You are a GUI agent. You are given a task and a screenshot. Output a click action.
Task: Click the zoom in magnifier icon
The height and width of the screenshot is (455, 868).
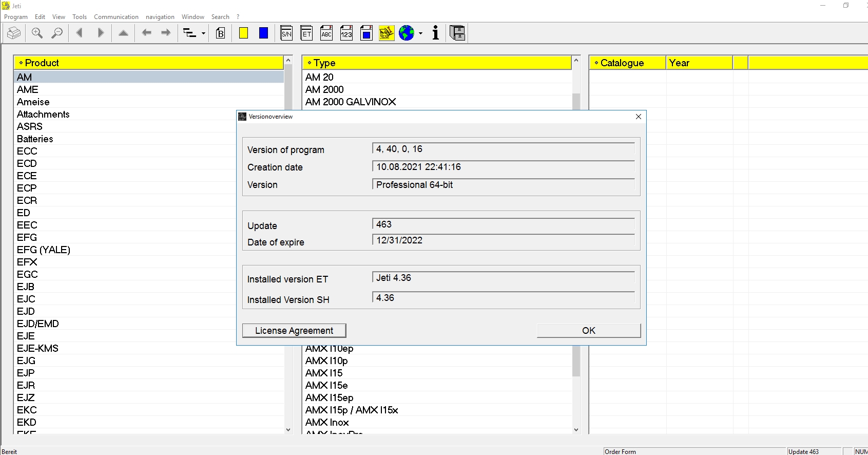37,33
